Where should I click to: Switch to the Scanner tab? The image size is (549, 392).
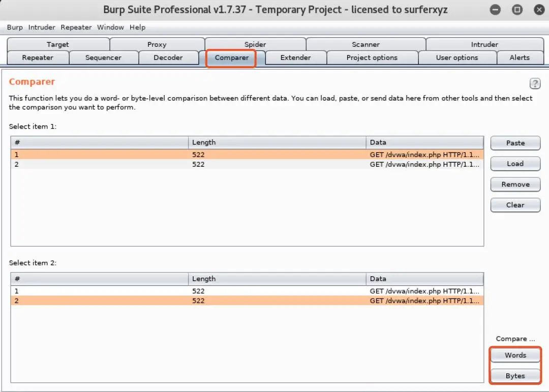click(x=365, y=45)
